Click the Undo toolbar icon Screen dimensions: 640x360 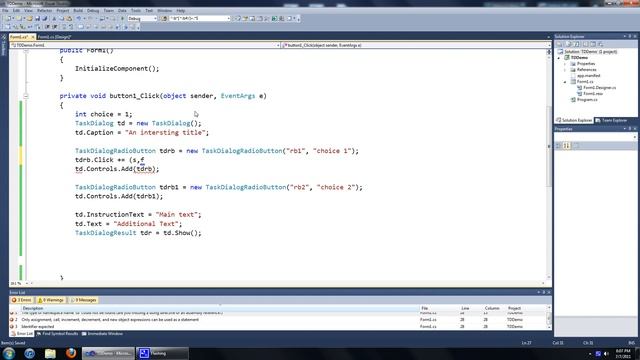(x=79, y=18)
